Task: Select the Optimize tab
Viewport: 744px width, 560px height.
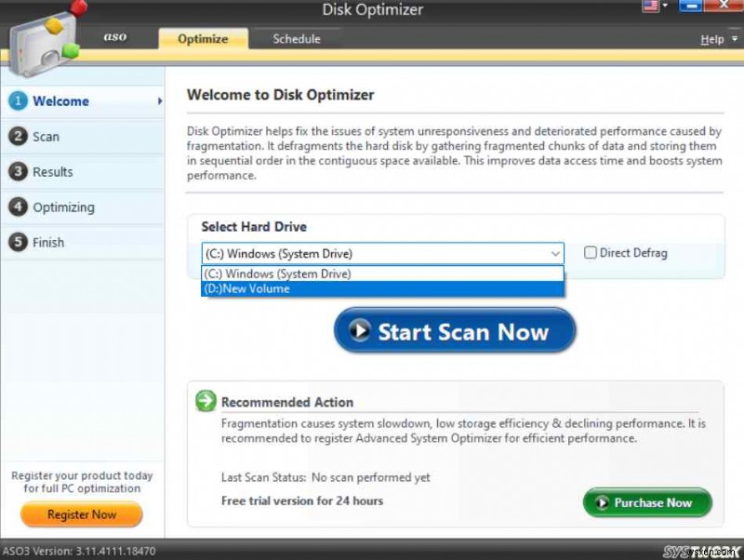Action: click(202, 39)
